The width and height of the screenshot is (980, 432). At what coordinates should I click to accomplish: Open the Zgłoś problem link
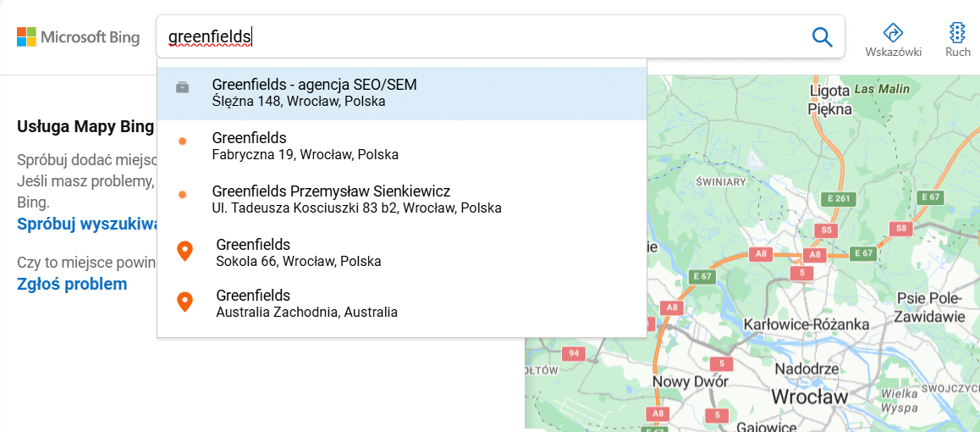pos(72,285)
